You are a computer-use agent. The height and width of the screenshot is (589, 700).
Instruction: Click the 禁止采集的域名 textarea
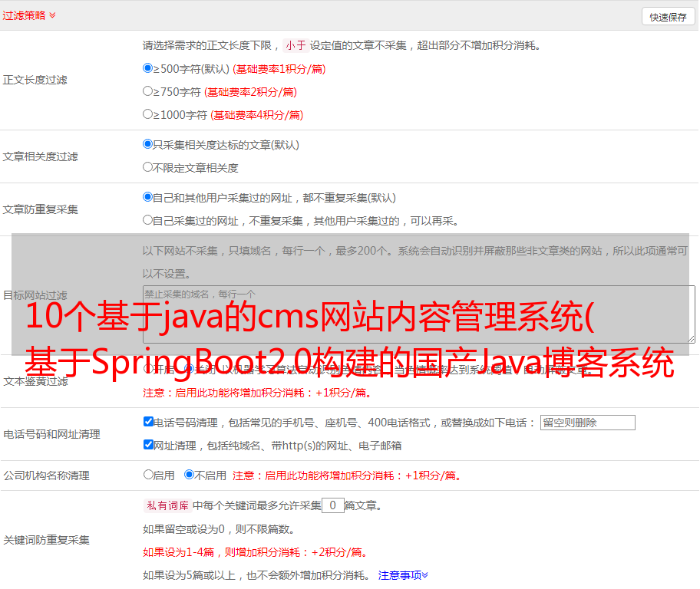click(419, 314)
